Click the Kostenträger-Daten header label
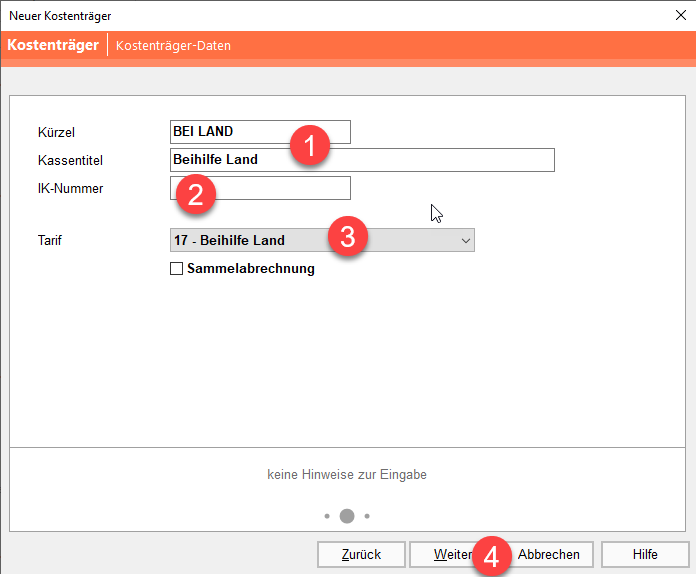Viewport: 696px width, 577px height. [x=173, y=46]
